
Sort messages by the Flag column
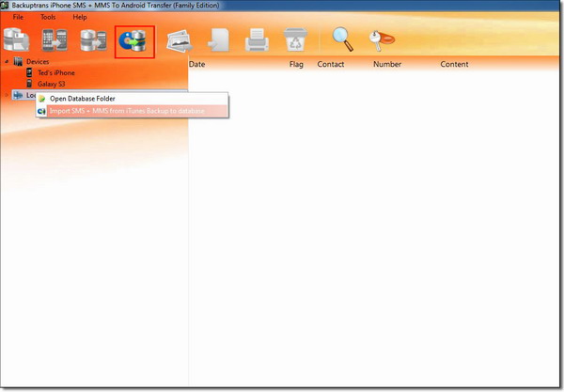tap(296, 64)
